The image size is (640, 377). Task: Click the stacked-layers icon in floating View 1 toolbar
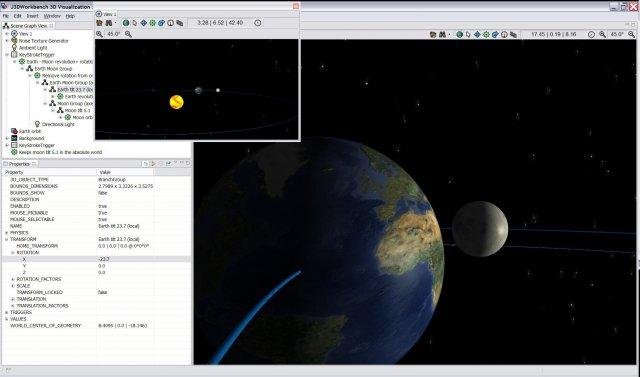click(180, 23)
